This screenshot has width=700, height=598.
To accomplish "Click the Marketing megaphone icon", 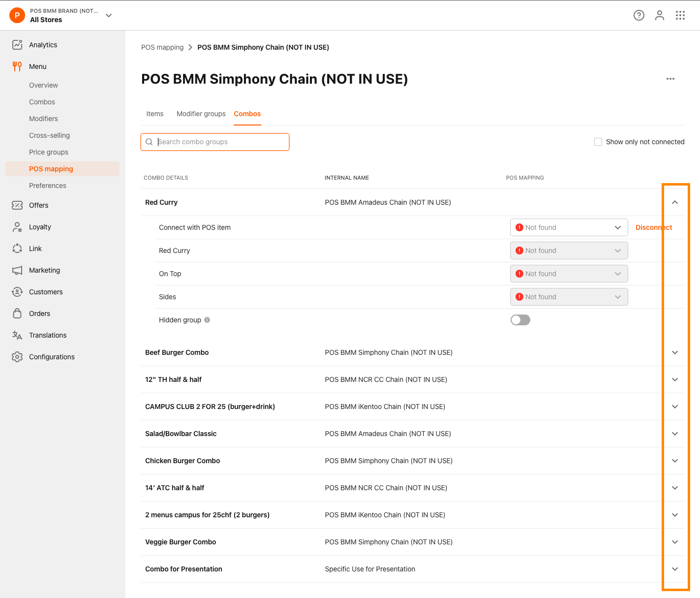I will click(17, 270).
